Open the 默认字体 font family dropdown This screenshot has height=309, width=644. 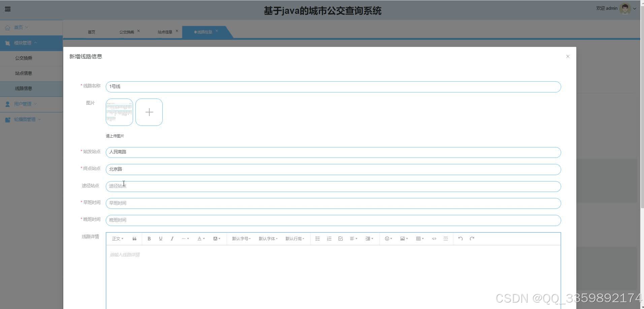(268, 238)
